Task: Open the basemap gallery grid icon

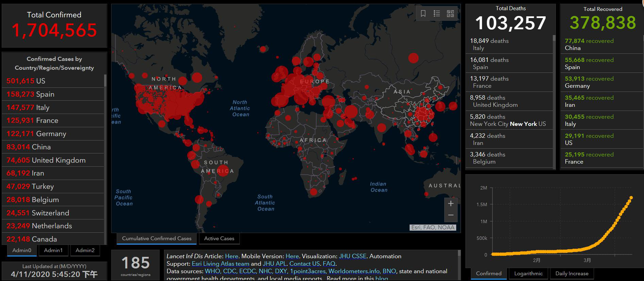Action: pos(450,14)
